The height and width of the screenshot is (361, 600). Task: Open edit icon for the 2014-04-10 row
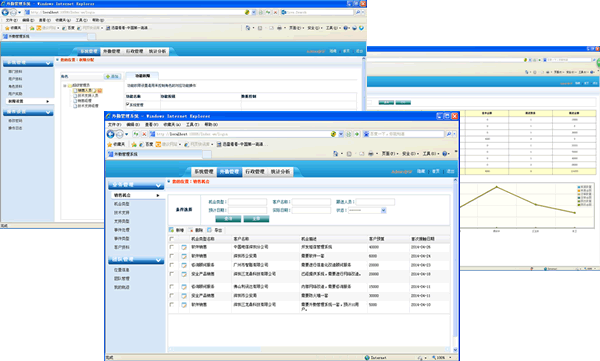pos(184,305)
